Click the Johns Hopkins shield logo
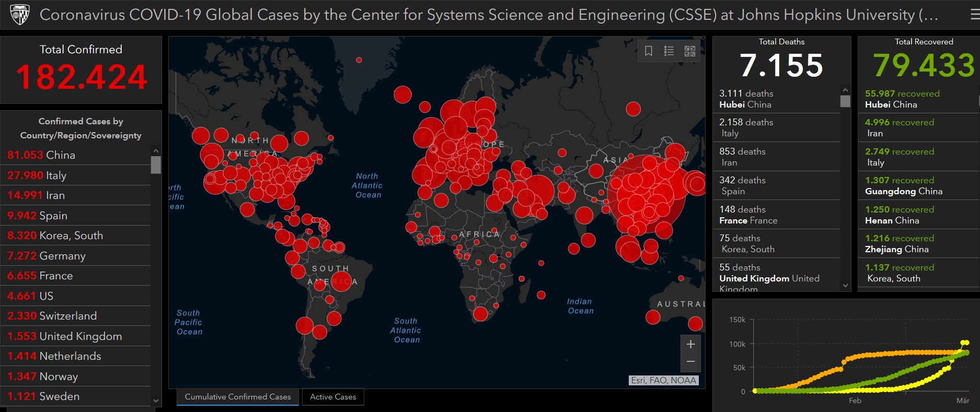 (x=20, y=15)
